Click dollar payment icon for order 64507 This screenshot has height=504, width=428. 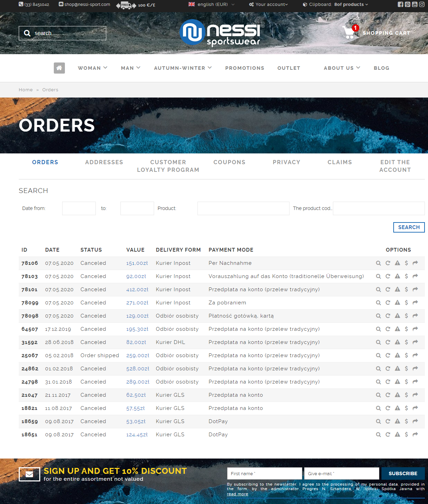pos(406,329)
